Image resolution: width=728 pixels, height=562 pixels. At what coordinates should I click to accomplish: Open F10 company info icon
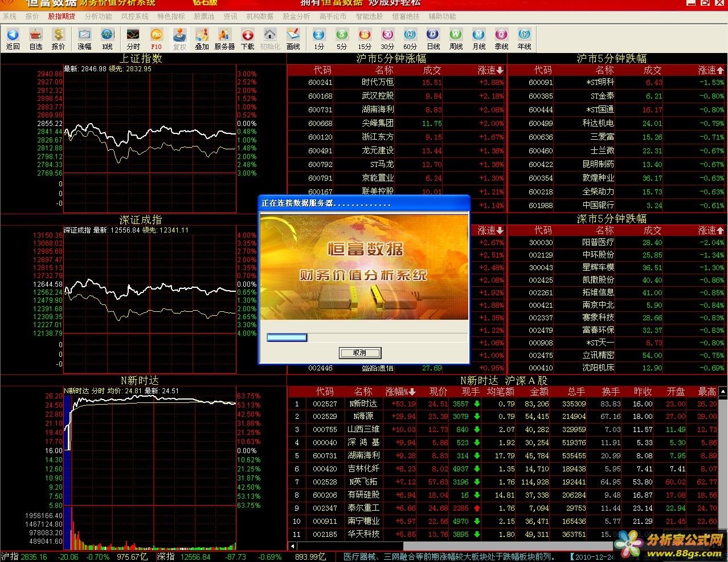point(156,39)
